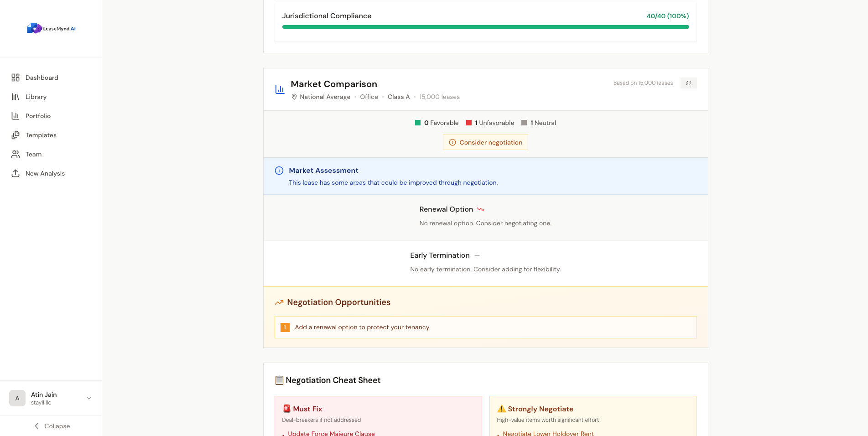This screenshot has height=436, width=868.
Task: Click the LeaseMynd AI logo
Action: point(51,29)
